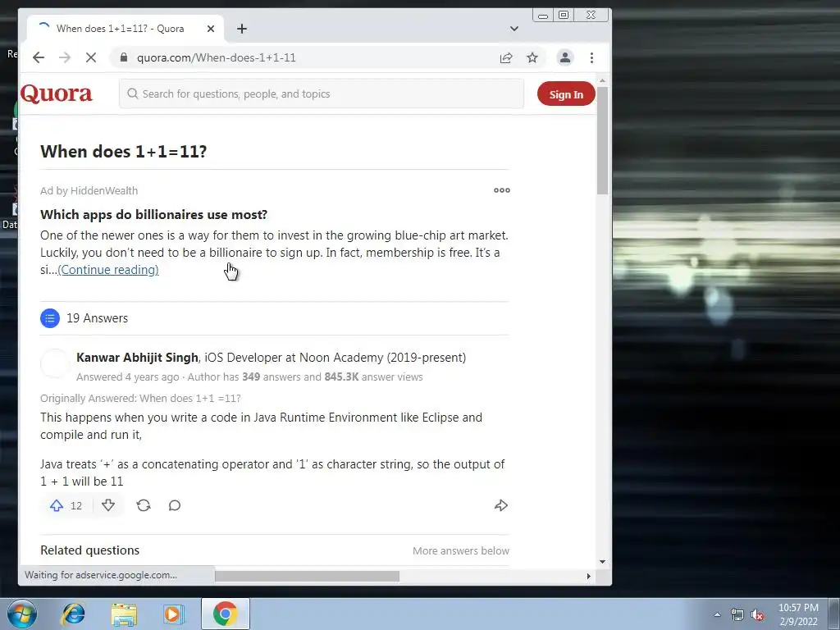840x630 pixels.
Task: Click the scroll down arrow
Action: tap(602, 562)
